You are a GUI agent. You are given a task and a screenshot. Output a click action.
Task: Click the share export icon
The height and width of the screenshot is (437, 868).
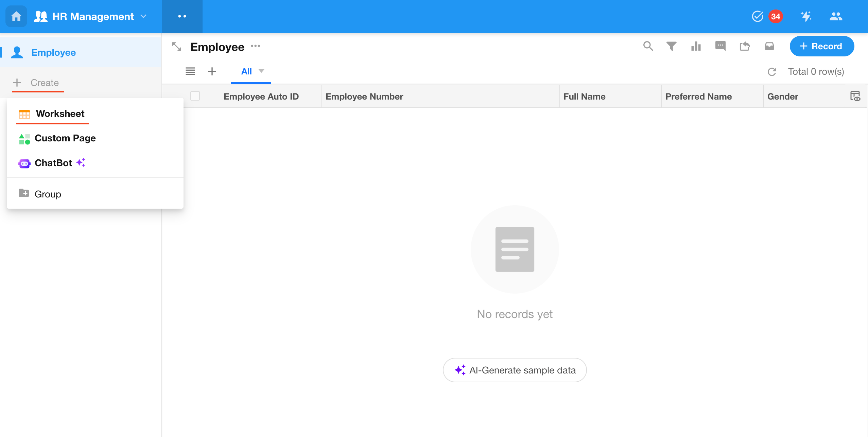[x=745, y=46]
